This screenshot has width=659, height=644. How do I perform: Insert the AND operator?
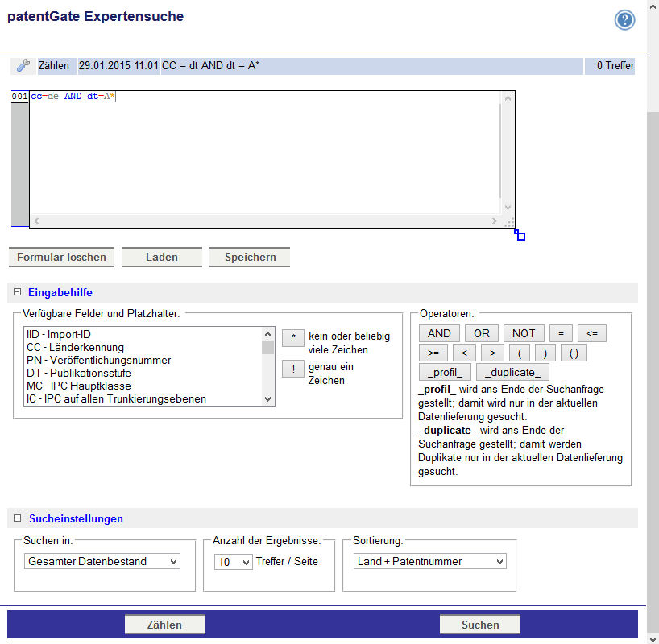(x=439, y=333)
